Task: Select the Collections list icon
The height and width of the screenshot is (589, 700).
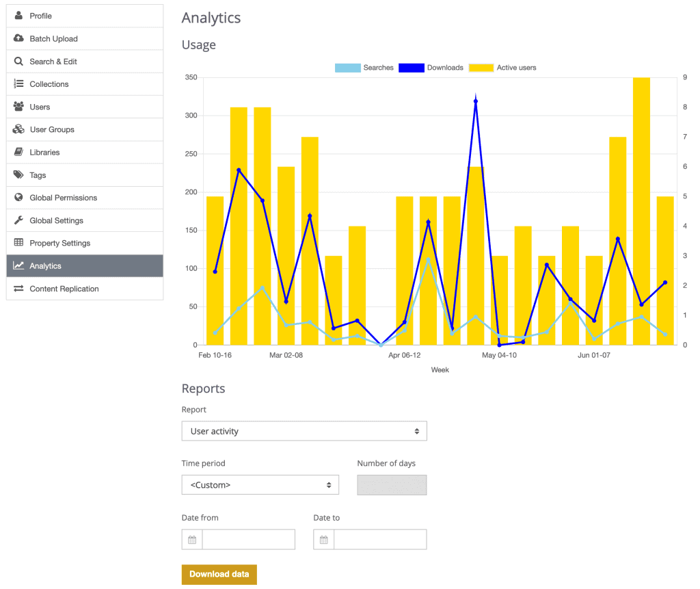Action: [x=18, y=83]
